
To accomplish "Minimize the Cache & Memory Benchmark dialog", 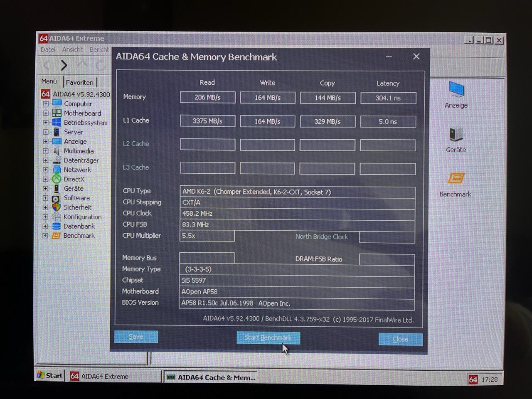I will pyautogui.click(x=389, y=57).
